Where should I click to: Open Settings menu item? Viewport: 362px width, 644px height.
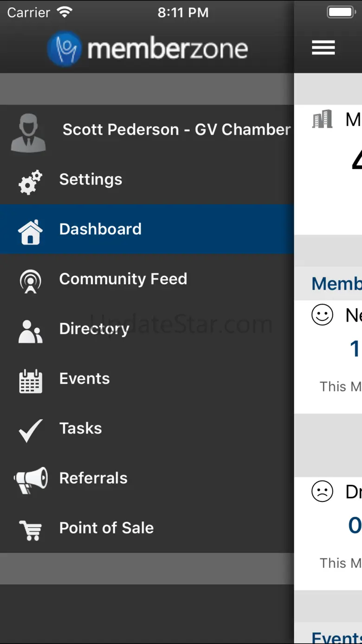[147, 179]
